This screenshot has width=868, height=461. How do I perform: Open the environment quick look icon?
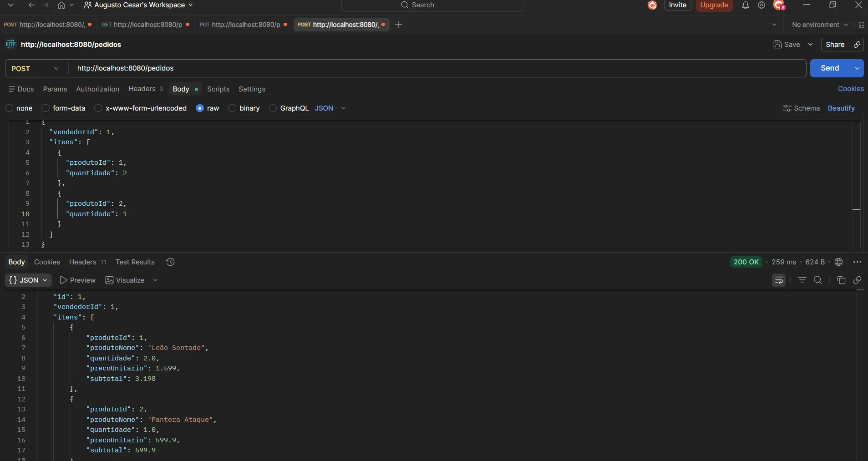861,25
